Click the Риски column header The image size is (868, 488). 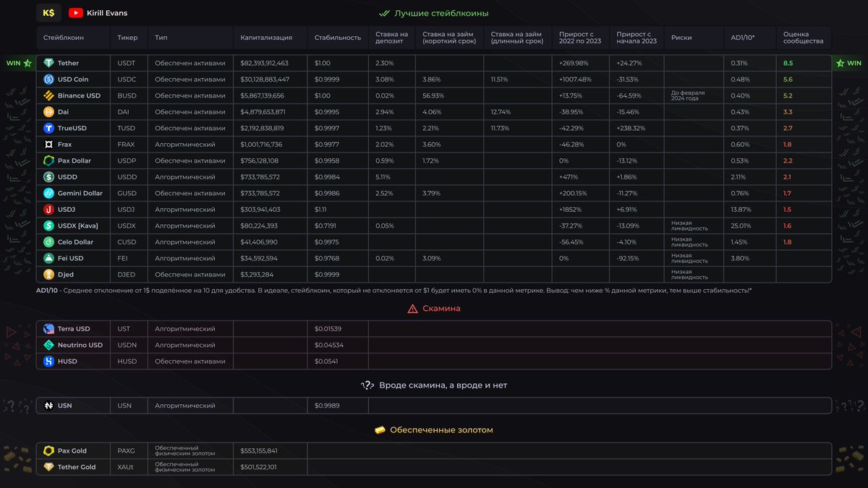coord(681,38)
